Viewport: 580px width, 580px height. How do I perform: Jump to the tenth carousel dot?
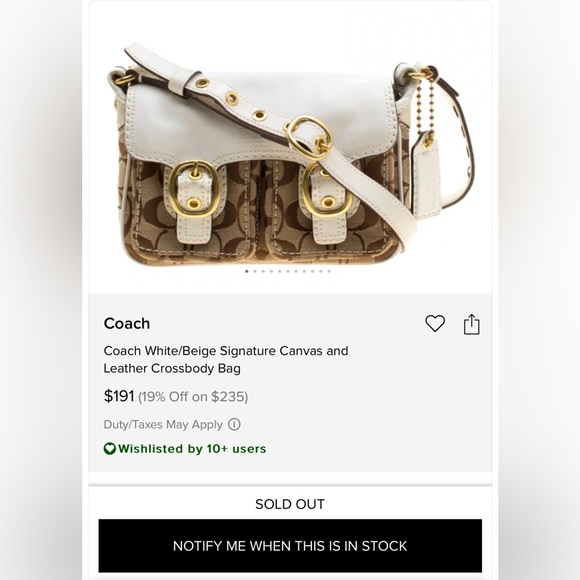coord(321,271)
